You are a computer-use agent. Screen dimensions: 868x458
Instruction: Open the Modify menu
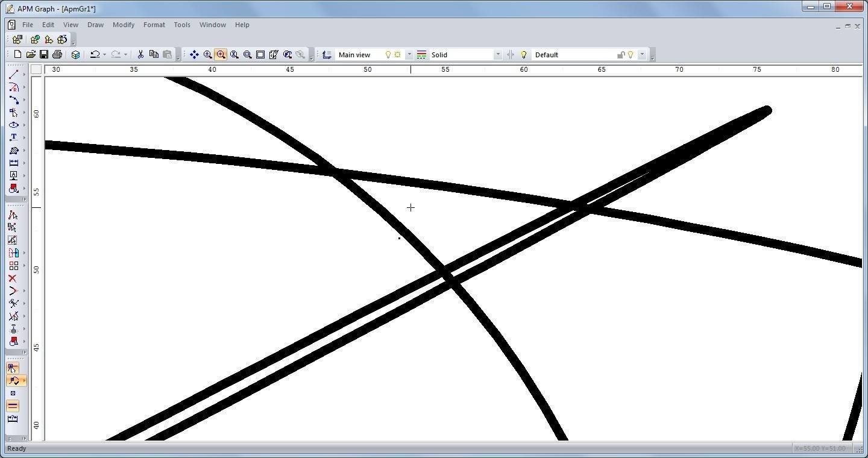(124, 25)
